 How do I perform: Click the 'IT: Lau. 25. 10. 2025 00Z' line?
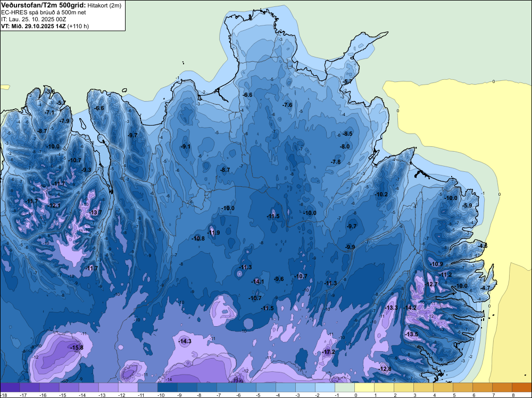click(33, 19)
